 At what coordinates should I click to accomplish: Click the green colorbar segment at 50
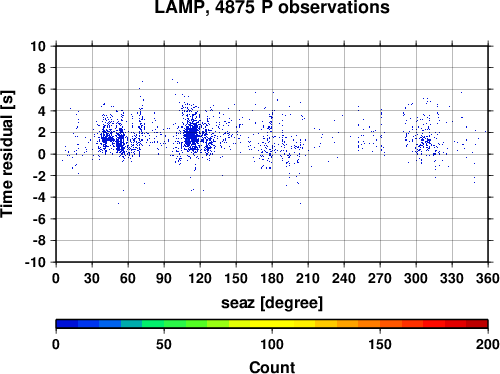click(x=164, y=324)
